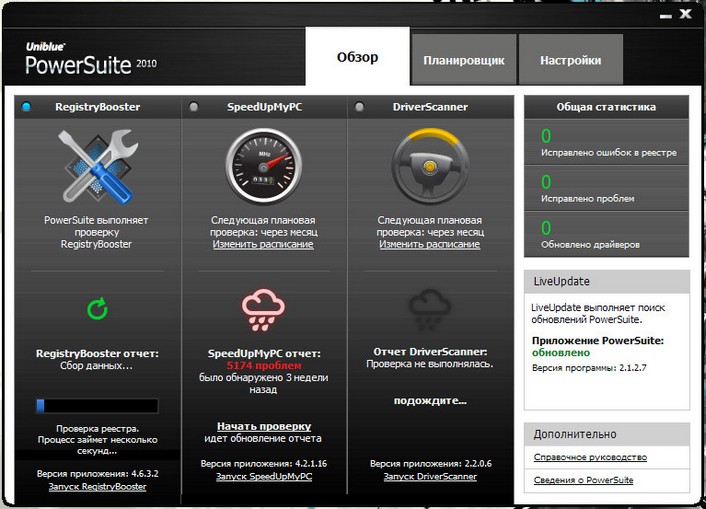Click the SpeedUpMyPC speedometer gauge icon

pyautogui.click(x=263, y=167)
